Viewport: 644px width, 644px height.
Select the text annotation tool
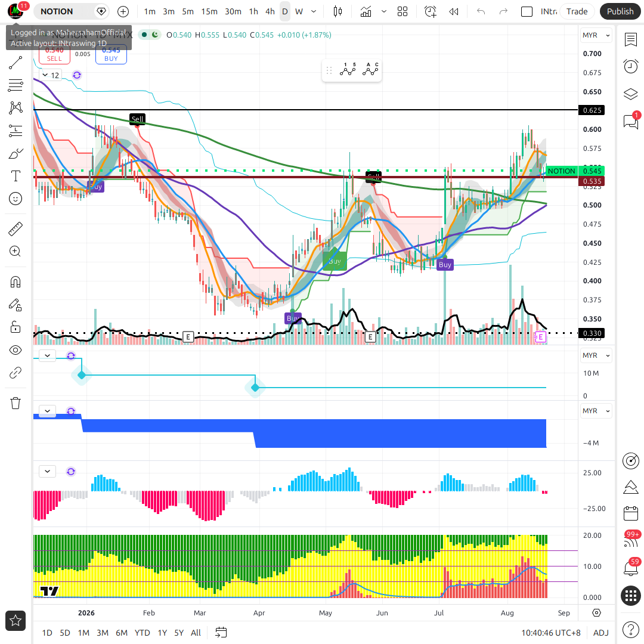click(15, 176)
